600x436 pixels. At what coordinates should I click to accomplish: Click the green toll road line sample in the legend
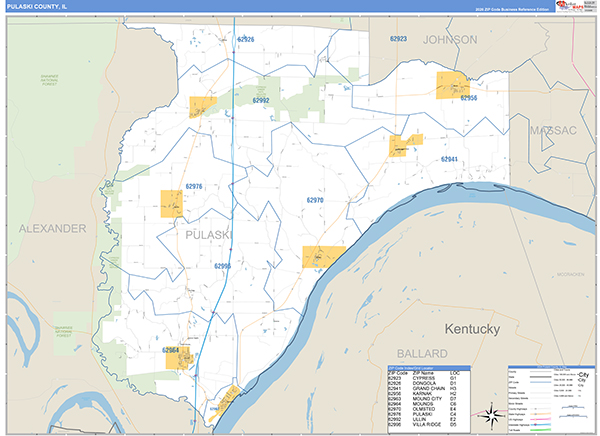pos(541,430)
